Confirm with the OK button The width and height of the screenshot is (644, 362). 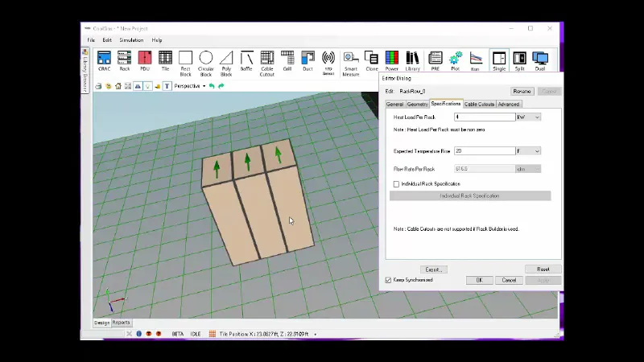pyautogui.click(x=479, y=280)
